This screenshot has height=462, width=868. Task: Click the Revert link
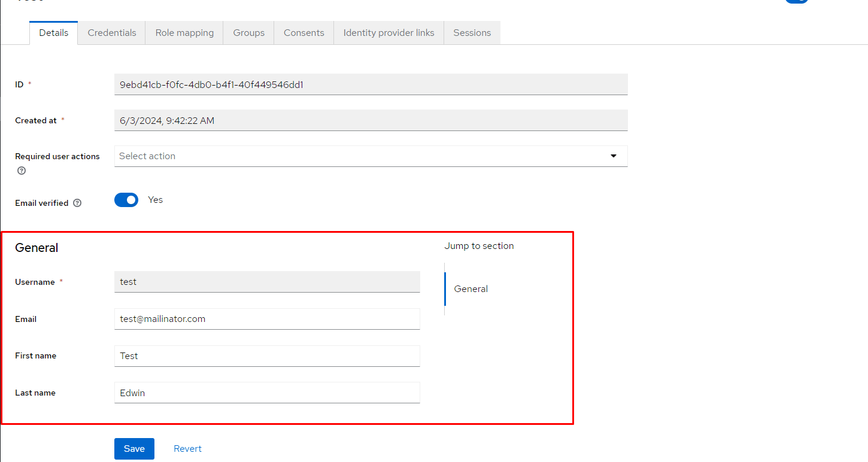[x=187, y=448]
